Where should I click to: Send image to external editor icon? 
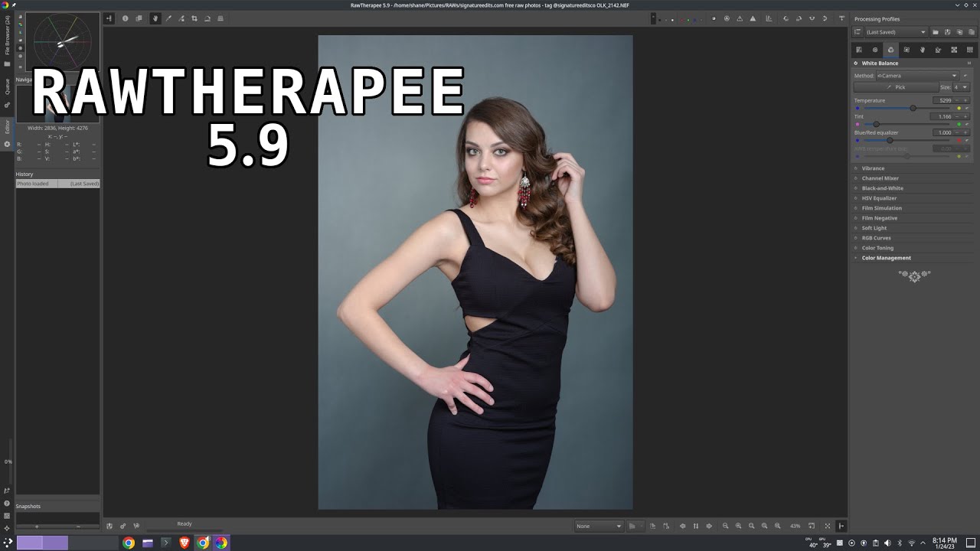point(136,526)
